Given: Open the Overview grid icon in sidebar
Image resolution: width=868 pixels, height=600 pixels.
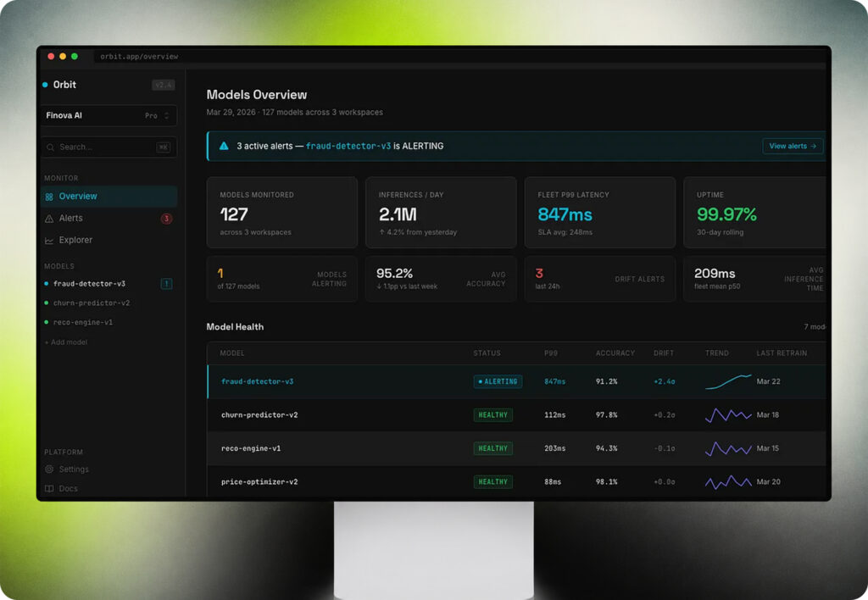Looking at the screenshot, I should (x=49, y=197).
